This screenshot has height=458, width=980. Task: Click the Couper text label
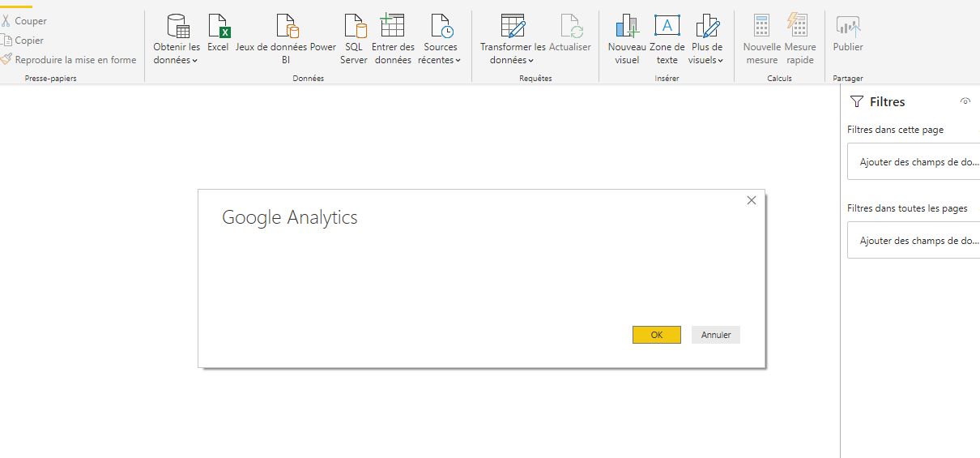click(x=31, y=21)
